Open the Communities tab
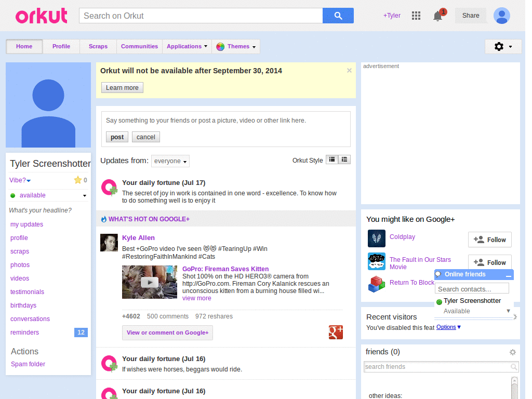 click(139, 46)
